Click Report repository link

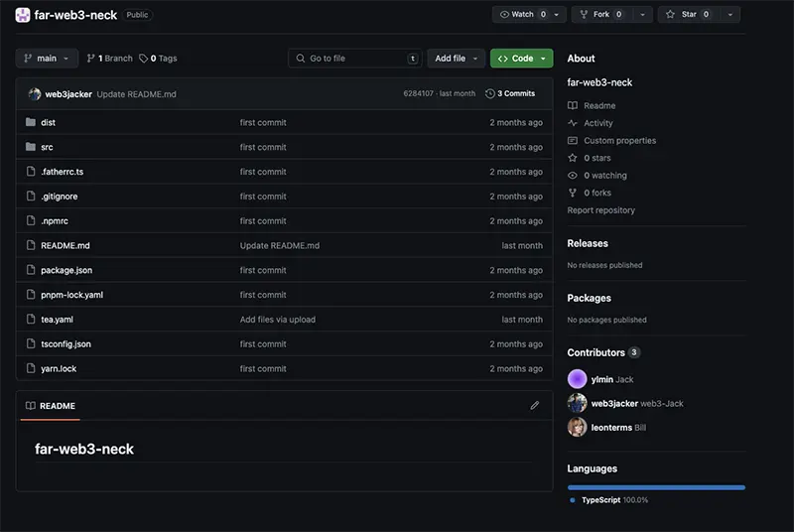[600, 210]
